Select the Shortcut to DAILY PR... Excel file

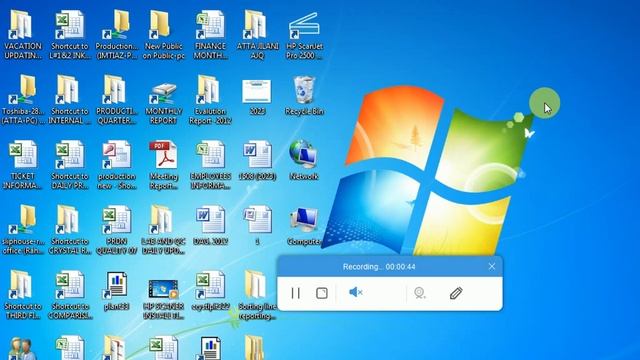click(70, 165)
